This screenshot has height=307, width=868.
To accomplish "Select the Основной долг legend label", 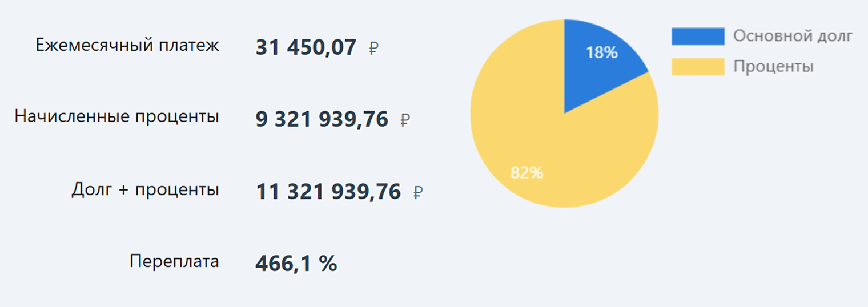I will 793,36.
